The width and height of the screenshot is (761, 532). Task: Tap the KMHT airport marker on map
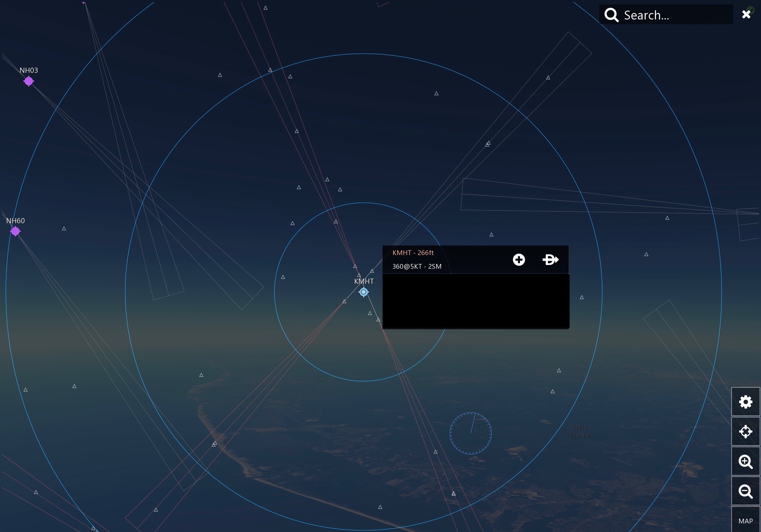(364, 292)
